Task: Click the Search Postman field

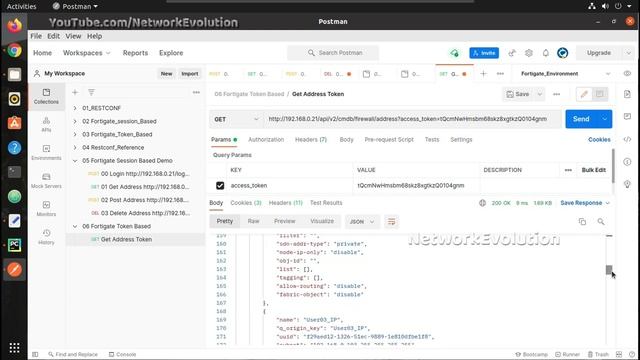Action: [x=333, y=53]
